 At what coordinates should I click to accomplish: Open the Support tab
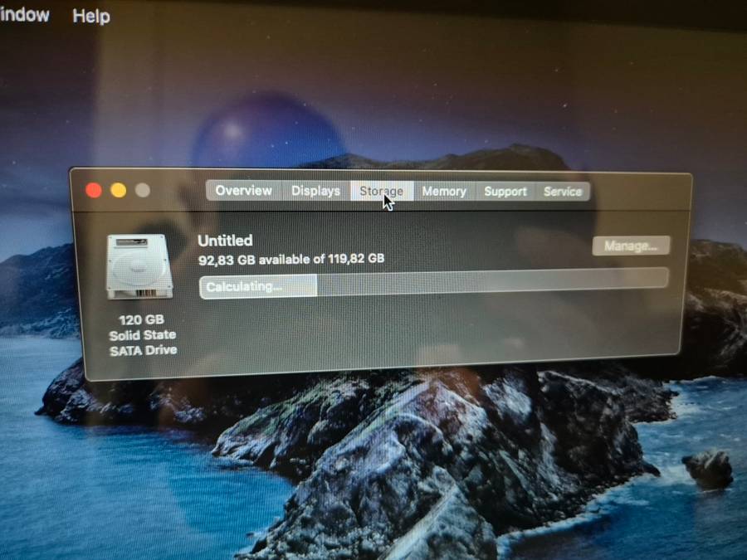point(505,191)
